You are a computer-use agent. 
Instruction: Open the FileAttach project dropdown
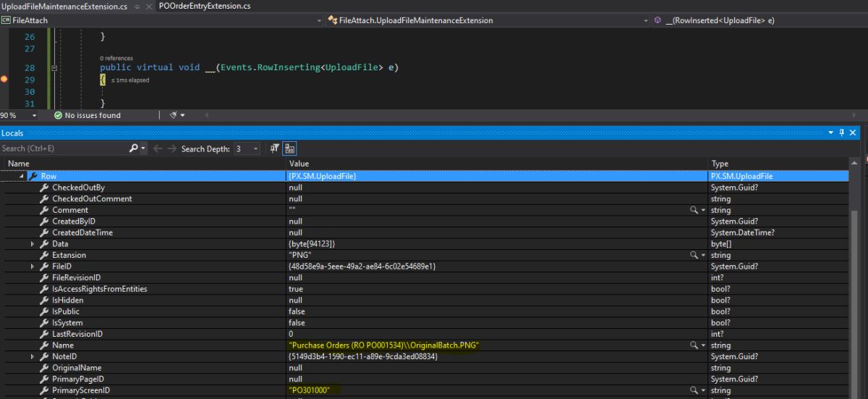click(163, 20)
